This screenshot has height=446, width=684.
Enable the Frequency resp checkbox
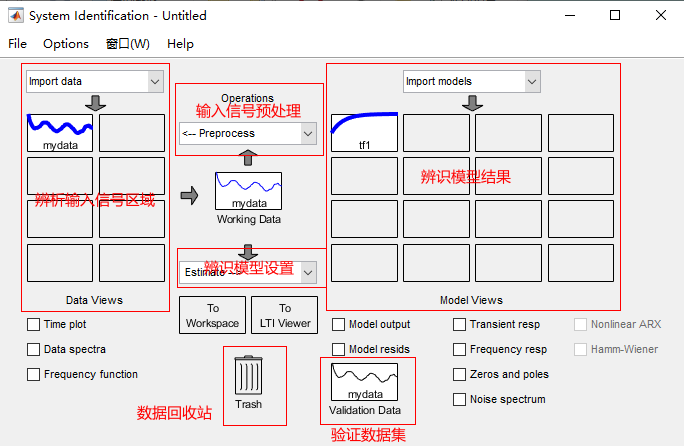(x=460, y=350)
